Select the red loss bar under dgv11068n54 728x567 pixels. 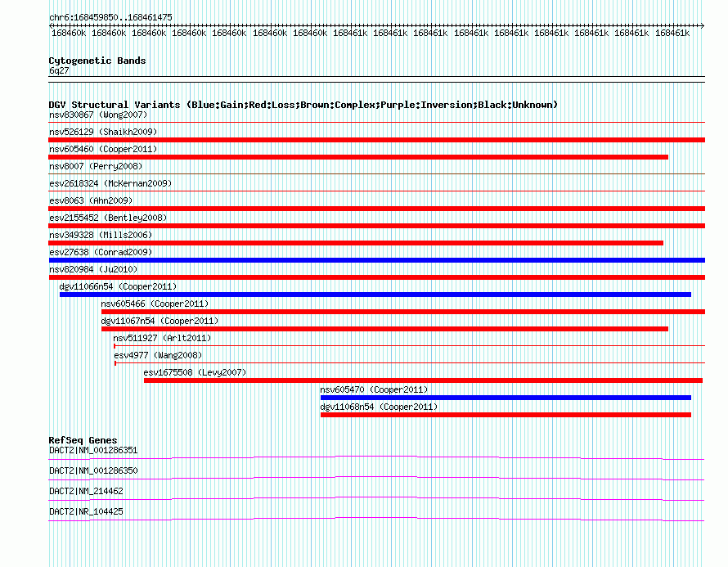click(506, 415)
